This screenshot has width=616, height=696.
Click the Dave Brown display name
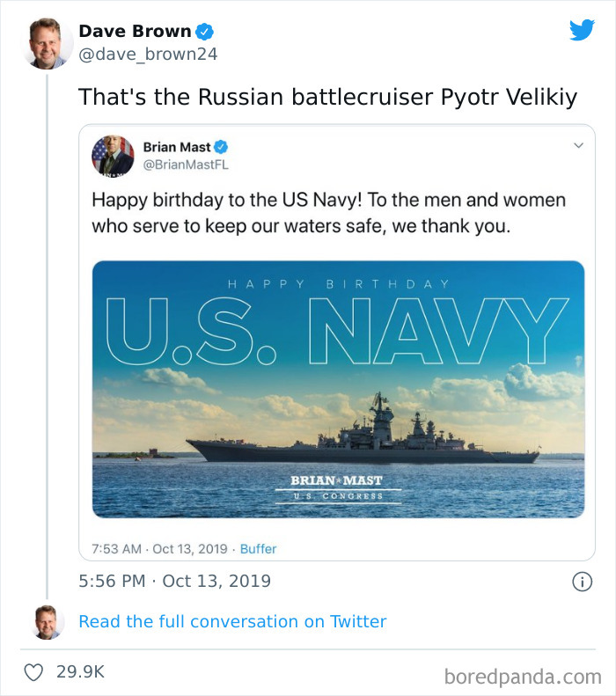pos(135,32)
